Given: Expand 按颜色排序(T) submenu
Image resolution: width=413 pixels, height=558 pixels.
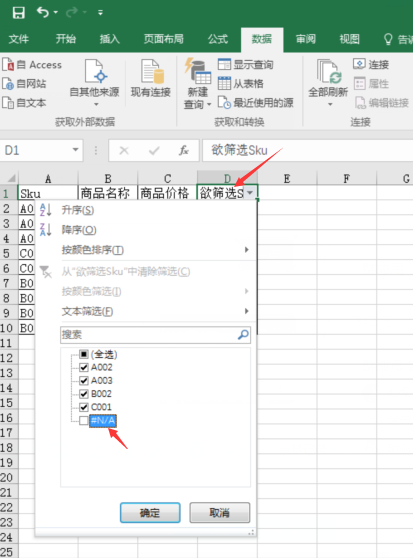Looking at the screenshot, I should tap(146, 250).
